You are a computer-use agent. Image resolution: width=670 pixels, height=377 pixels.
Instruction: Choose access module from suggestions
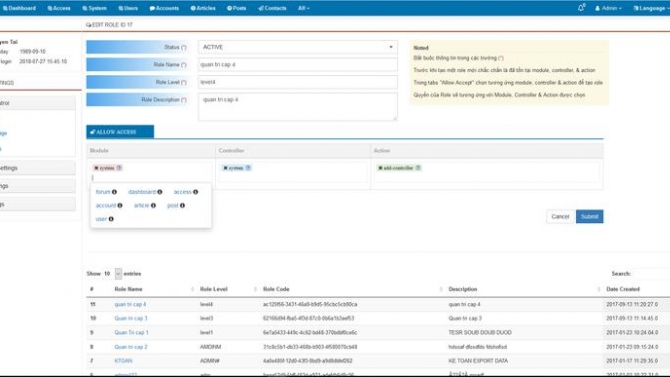pos(182,192)
